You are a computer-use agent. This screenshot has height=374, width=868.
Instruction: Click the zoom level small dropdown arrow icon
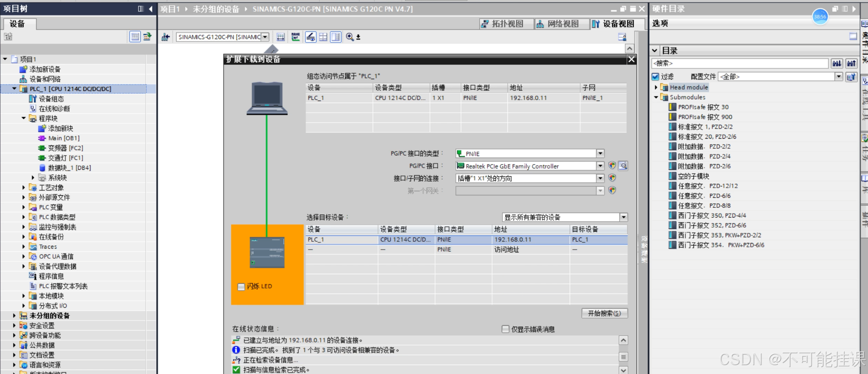coord(358,37)
